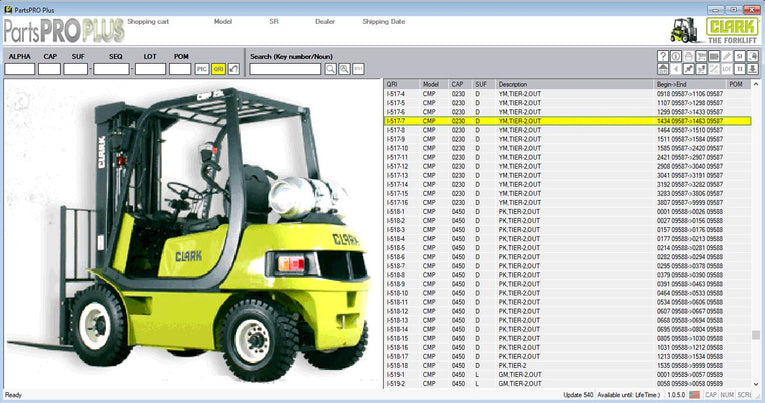Toggle the PIC mode button
Viewport: 765px width, 403px height.
tap(202, 69)
